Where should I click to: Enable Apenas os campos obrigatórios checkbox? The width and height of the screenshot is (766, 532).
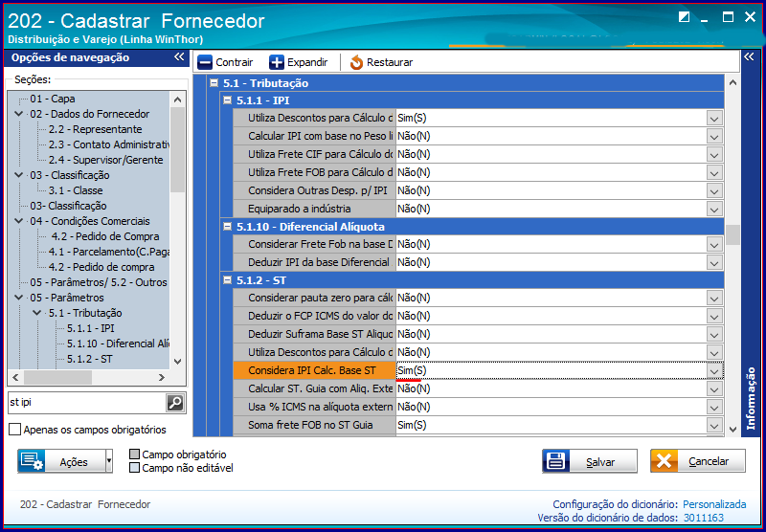coord(15,430)
